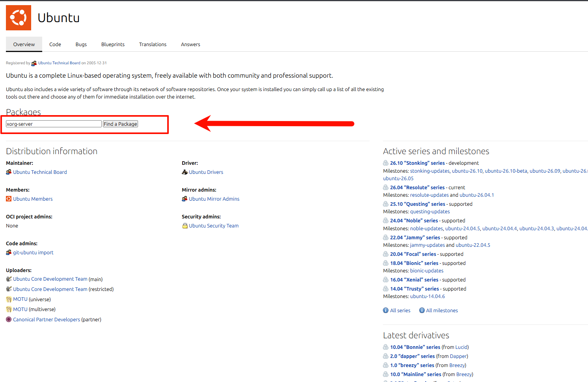Click the MOTU (multiverse) icon

9,309
